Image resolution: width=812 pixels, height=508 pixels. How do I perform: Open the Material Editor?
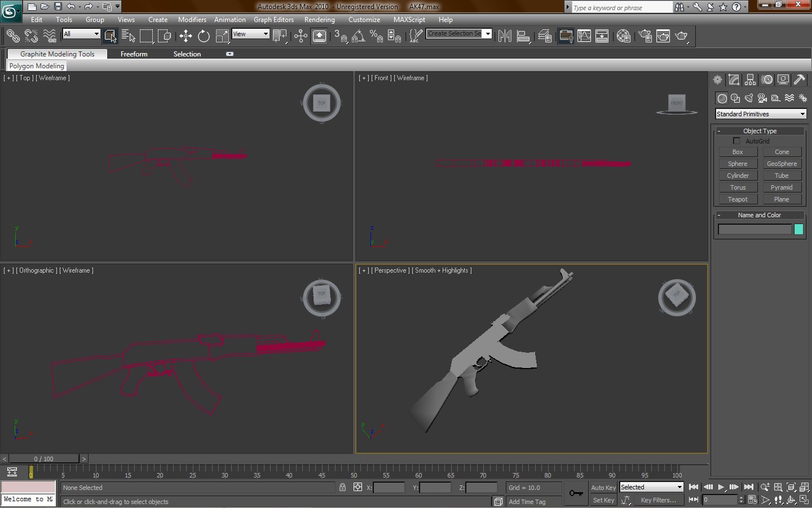(624, 36)
